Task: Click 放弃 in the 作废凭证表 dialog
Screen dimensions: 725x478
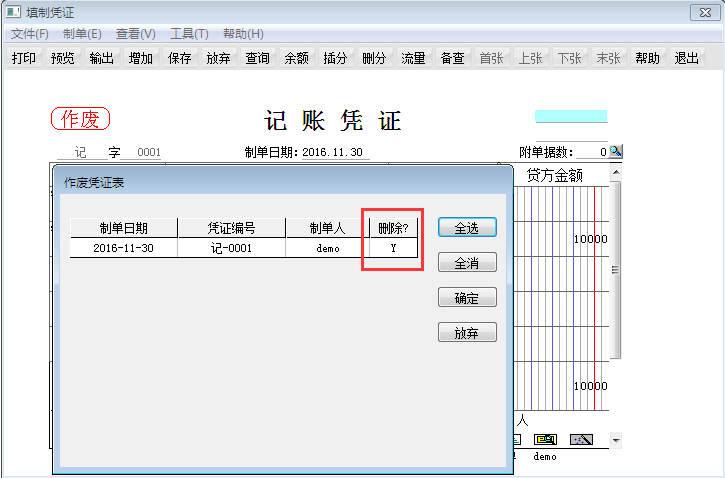Action: (467, 333)
